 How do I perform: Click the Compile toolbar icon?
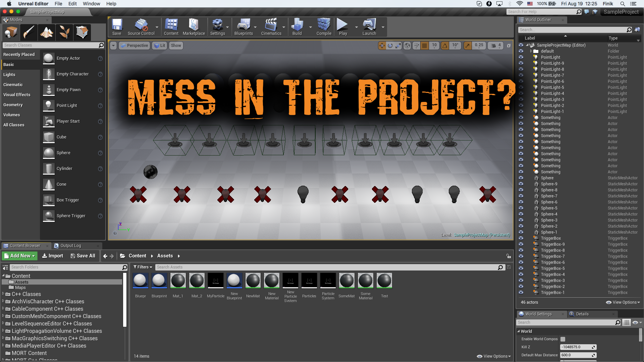click(x=324, y=27)
